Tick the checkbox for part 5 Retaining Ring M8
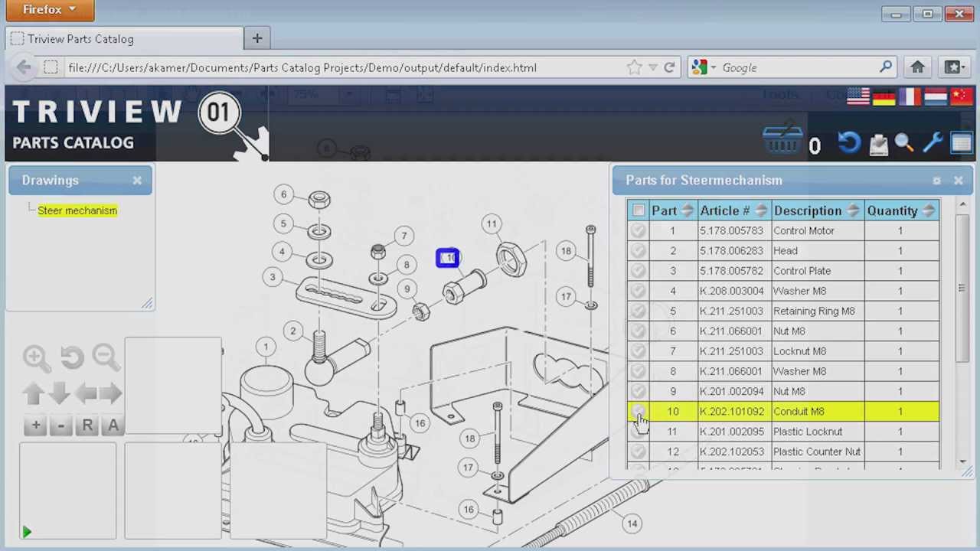Viewport: 980px width, 551px height. [x=639, y=311]
